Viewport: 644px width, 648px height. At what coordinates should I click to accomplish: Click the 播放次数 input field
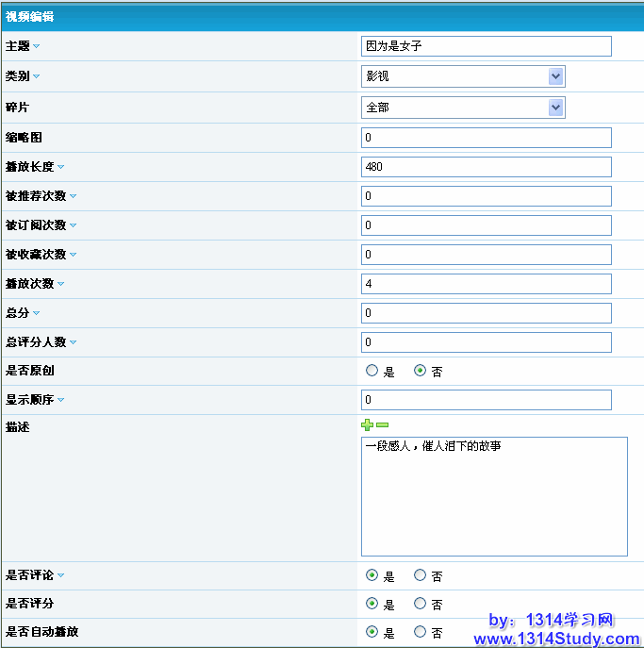(486, 284)
